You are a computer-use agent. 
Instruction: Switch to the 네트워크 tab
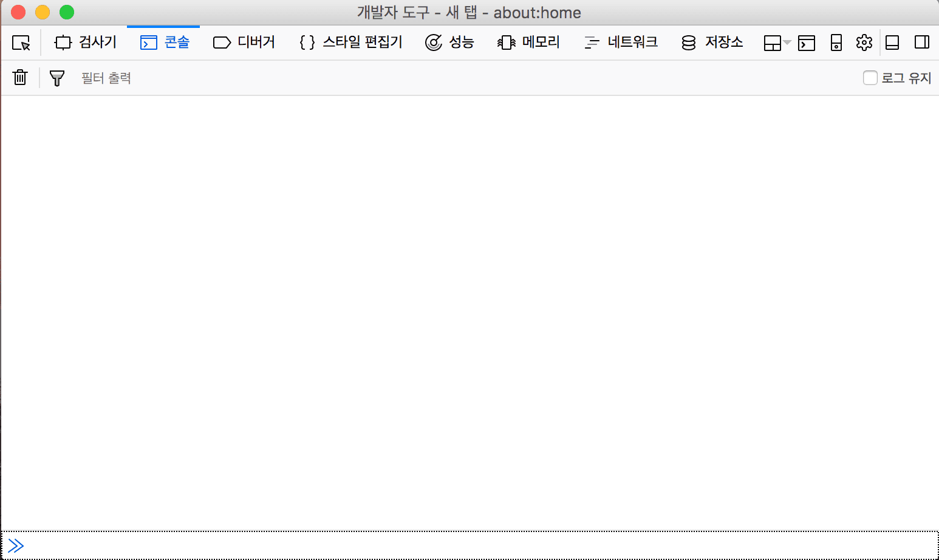pyautogui.click(x=621, y=43)
